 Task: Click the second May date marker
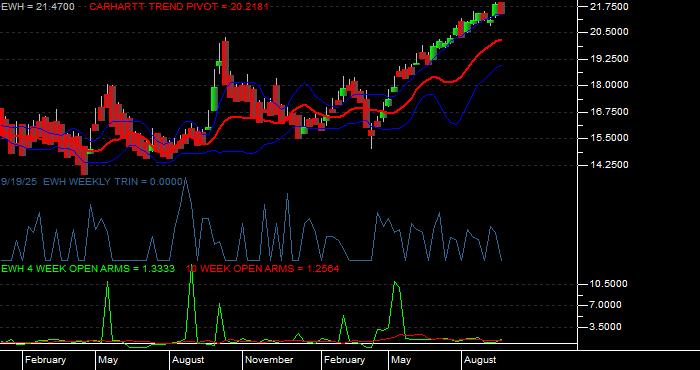[401, 360]
